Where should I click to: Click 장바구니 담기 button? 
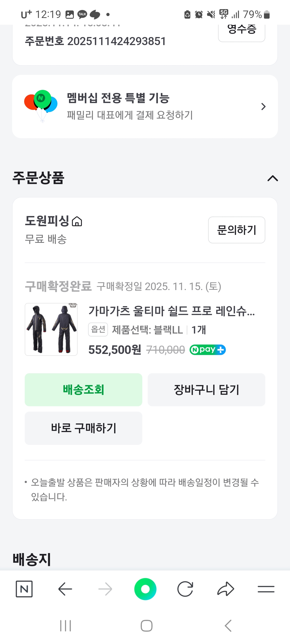[206, 390]
